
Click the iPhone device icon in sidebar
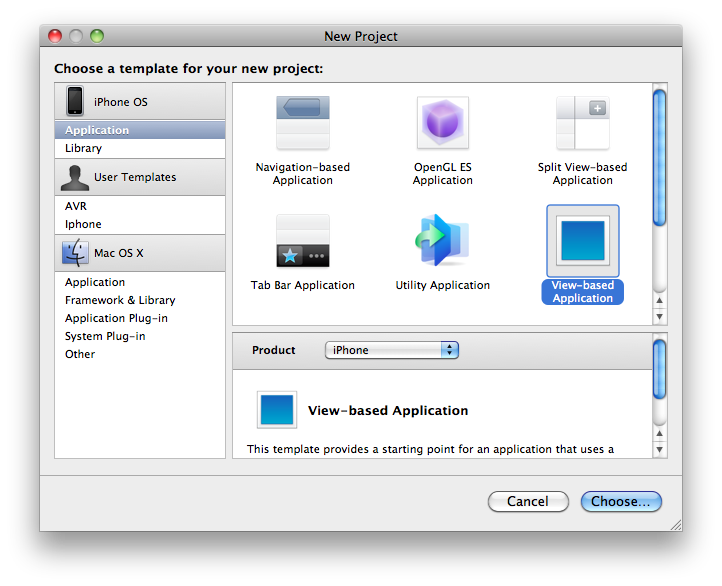coord(75,101)
